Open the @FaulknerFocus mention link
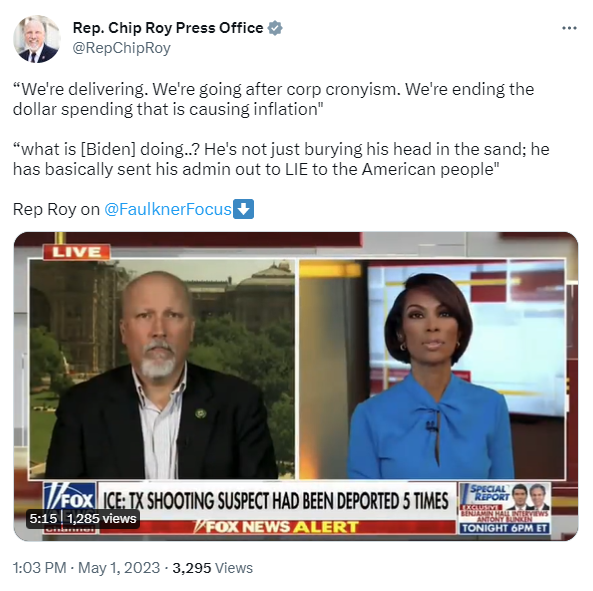The width and height of the screenshot is (593, 591). click(x=168, y=209)
